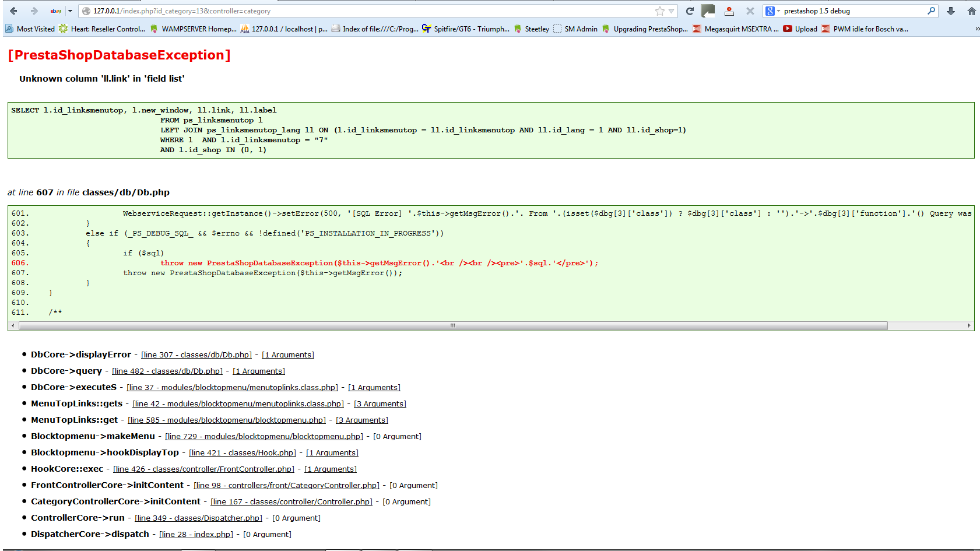Image resolution: width=980 pixels, height=551 pixels.
Task: Click the 'Index of file' bookmark favicon
Action: [x=336, y=29]
